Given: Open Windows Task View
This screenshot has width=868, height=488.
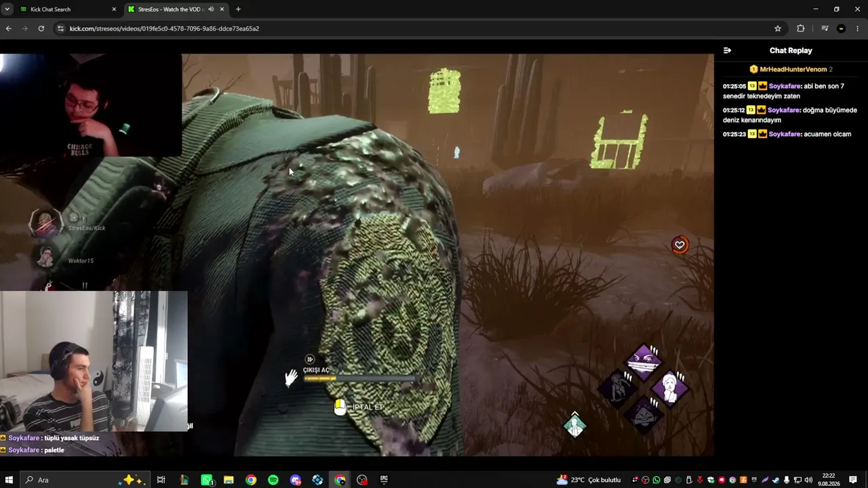Looking at the screenshot, I should point(161,480).
